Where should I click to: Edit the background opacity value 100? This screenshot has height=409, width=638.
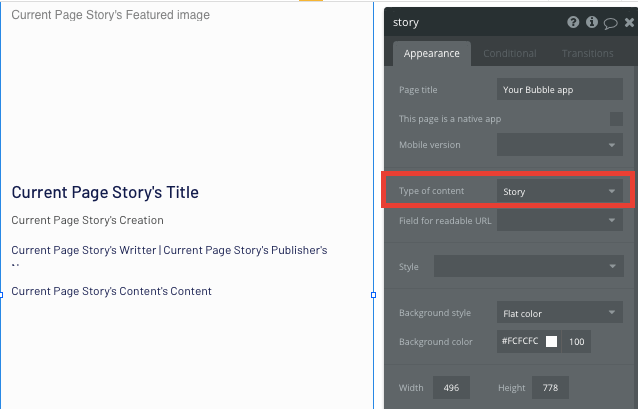576,341
